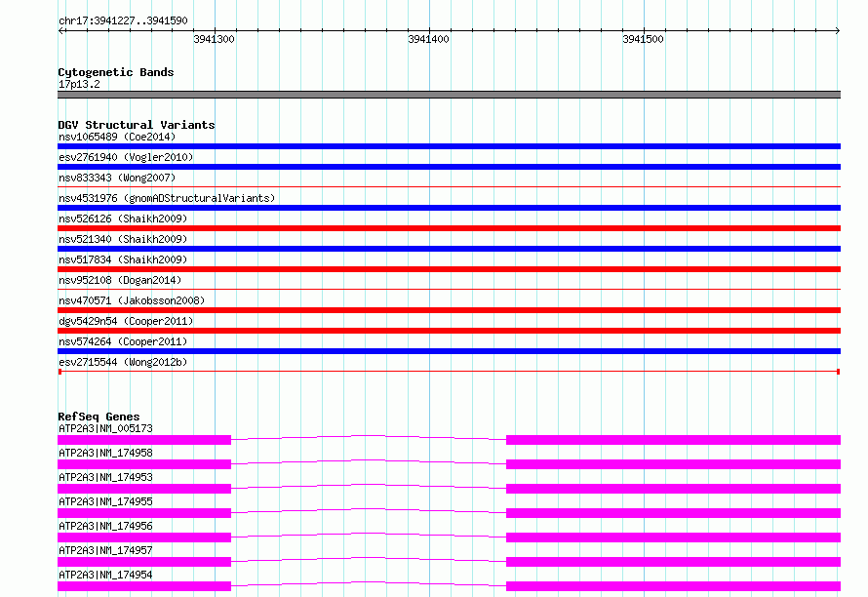868x597 pixels.
Task: Click the left exon of ATP2A3|NM_174957
Action: coord(144,562)
